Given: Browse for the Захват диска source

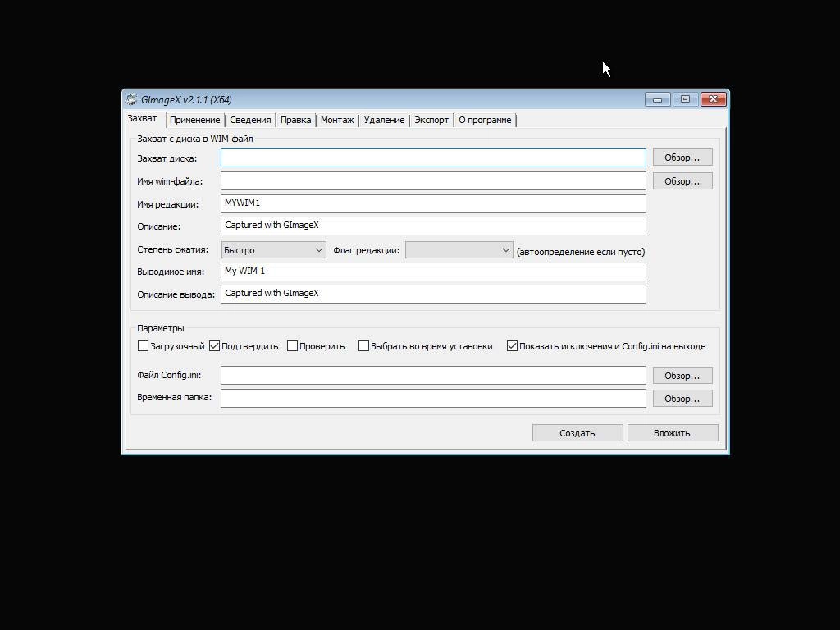Looking at the screenshot, I should (x=682, y=157).
